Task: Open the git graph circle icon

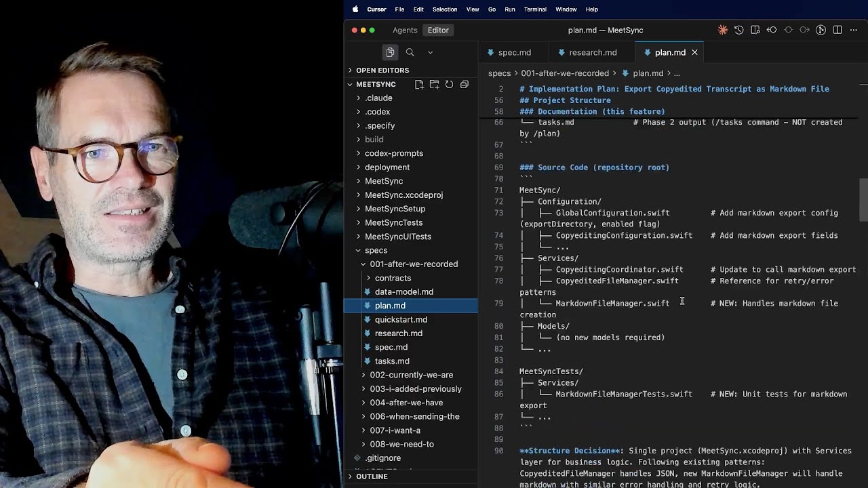Action: pos(821,30)
